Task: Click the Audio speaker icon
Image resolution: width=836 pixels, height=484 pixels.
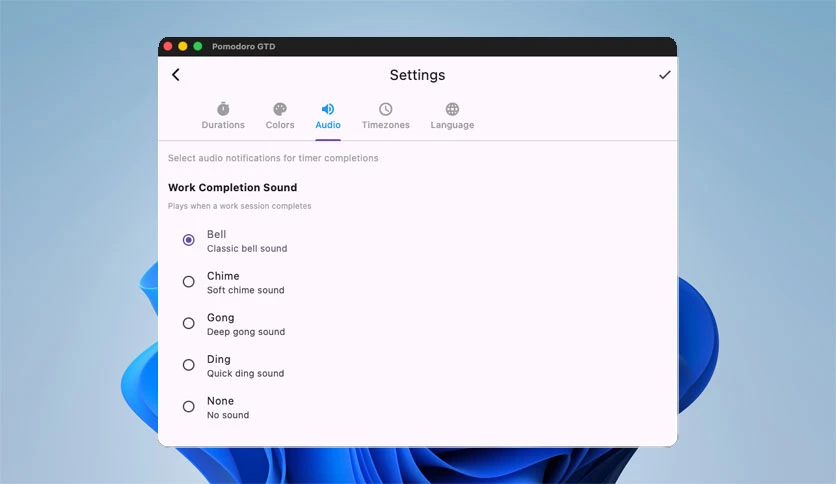Action: click(328, 109)
